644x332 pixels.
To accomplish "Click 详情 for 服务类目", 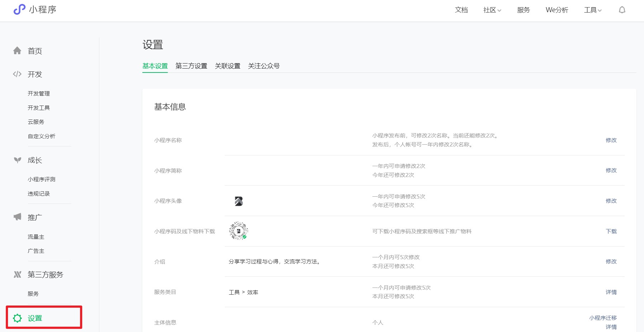I will tap(611, 292).
